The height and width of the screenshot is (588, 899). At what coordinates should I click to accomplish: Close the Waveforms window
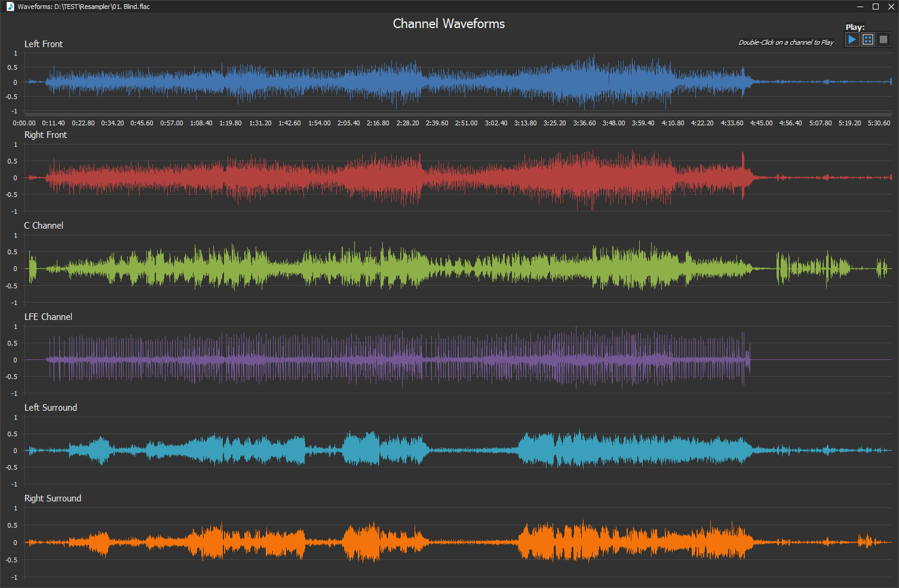click(x=891, y=7)
